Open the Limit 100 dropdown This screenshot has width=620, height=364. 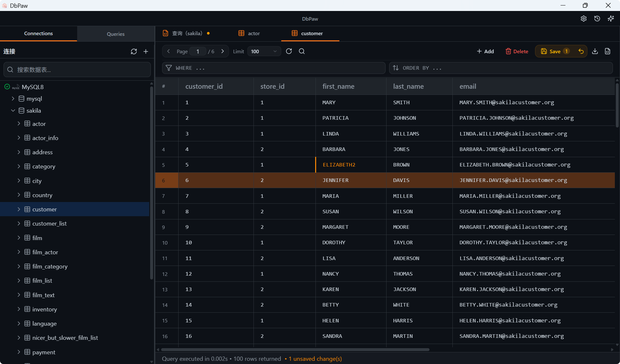point(264,51)
